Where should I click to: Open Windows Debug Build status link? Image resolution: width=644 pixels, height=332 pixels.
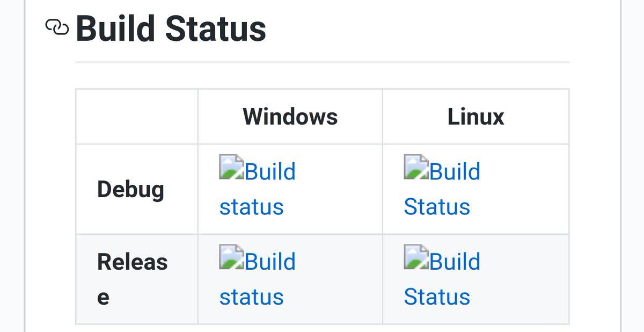tap(258, 189)
